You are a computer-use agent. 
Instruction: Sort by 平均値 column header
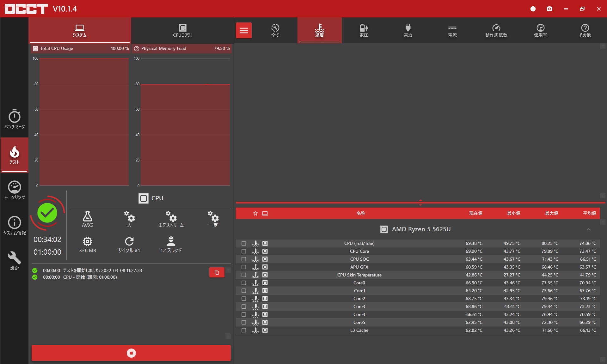pyautogui.click(x=589, y=213)
